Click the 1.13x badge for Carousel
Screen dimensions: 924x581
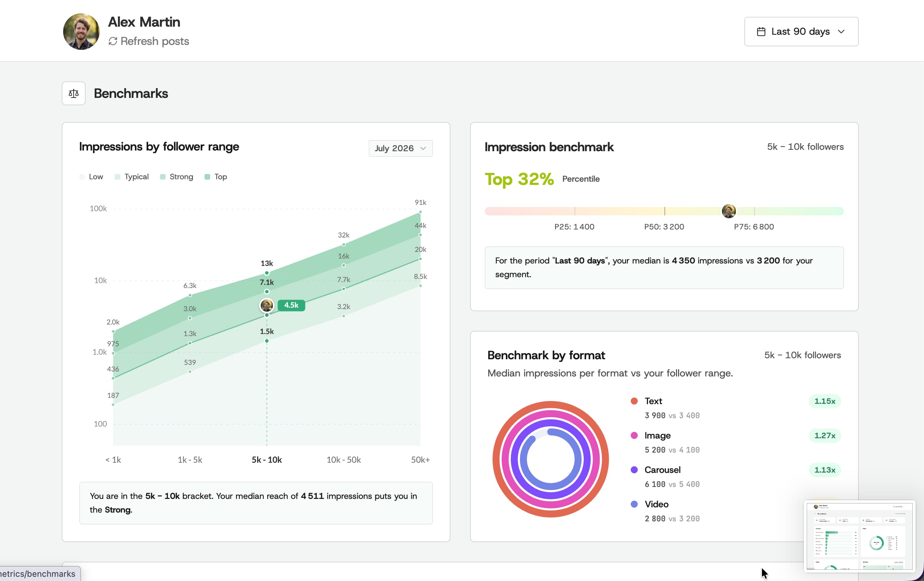click(825, 470)
